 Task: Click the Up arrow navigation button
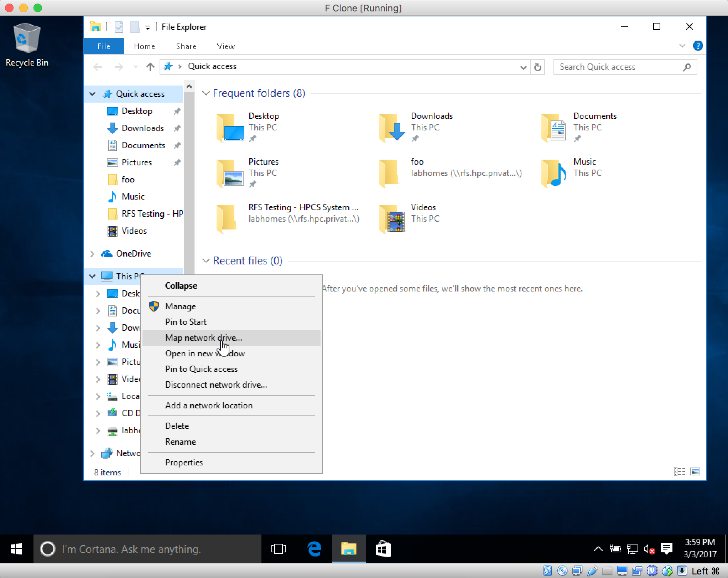click(x=150, y=67)
